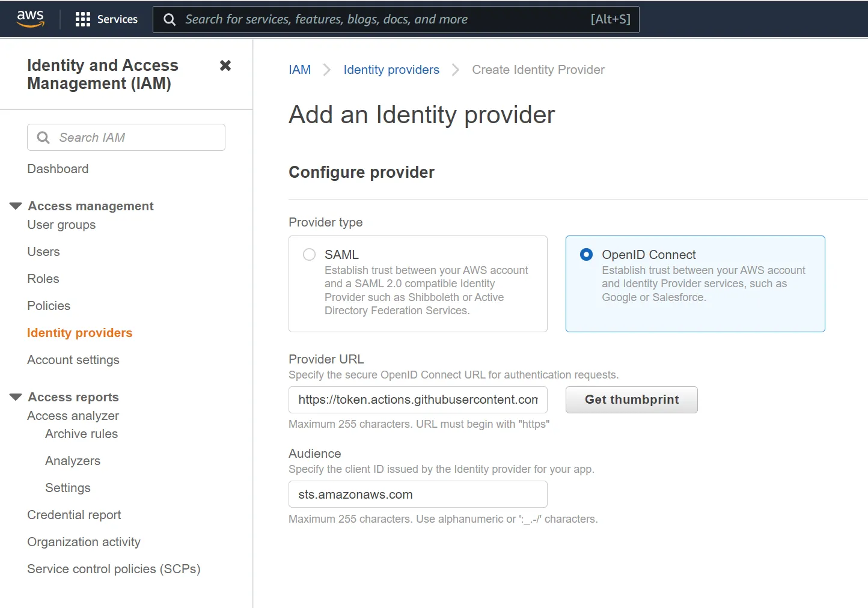
Task: Click into the Provider URL field
Action: 417,400
